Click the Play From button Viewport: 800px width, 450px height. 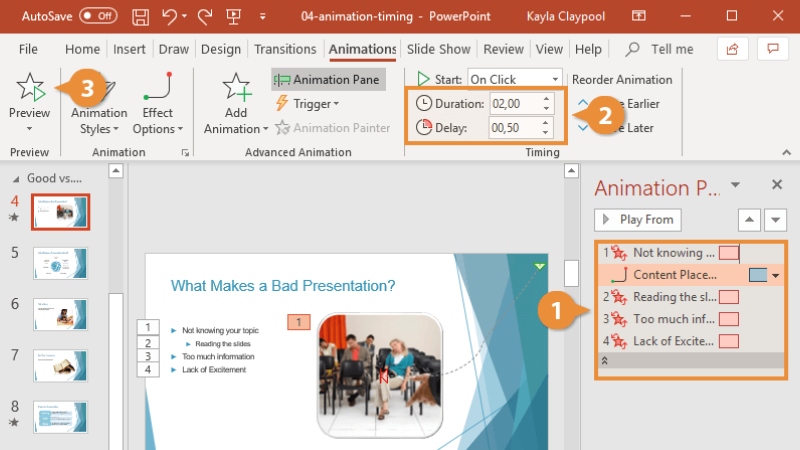click(638, 220)
